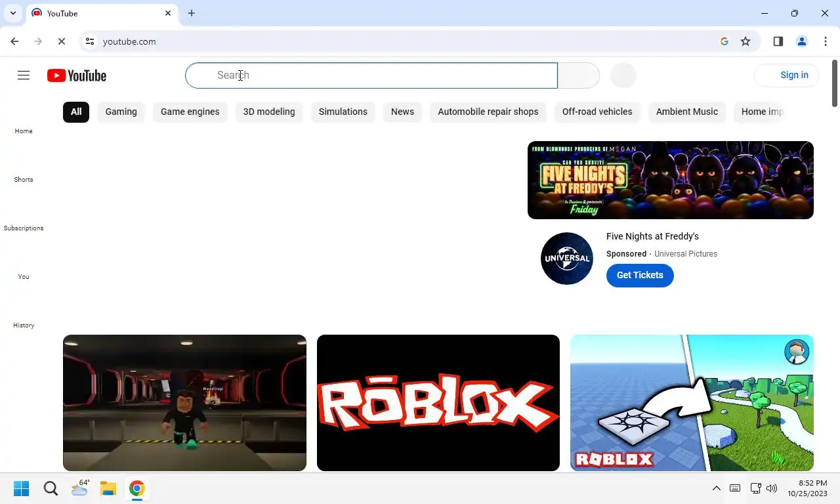
Task: Close the YouTube tab
Action: (168, 13)
